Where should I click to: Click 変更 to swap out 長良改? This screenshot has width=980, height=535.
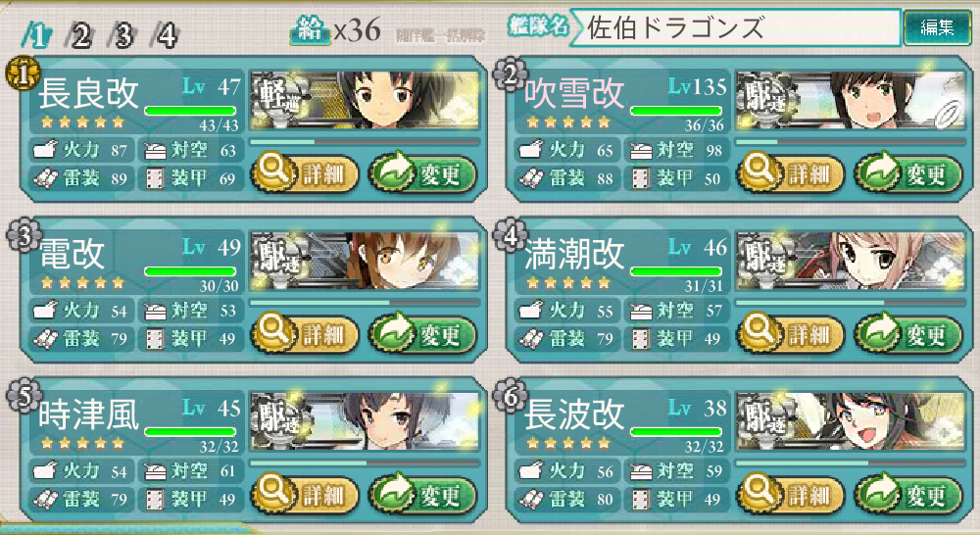[422, 173]
